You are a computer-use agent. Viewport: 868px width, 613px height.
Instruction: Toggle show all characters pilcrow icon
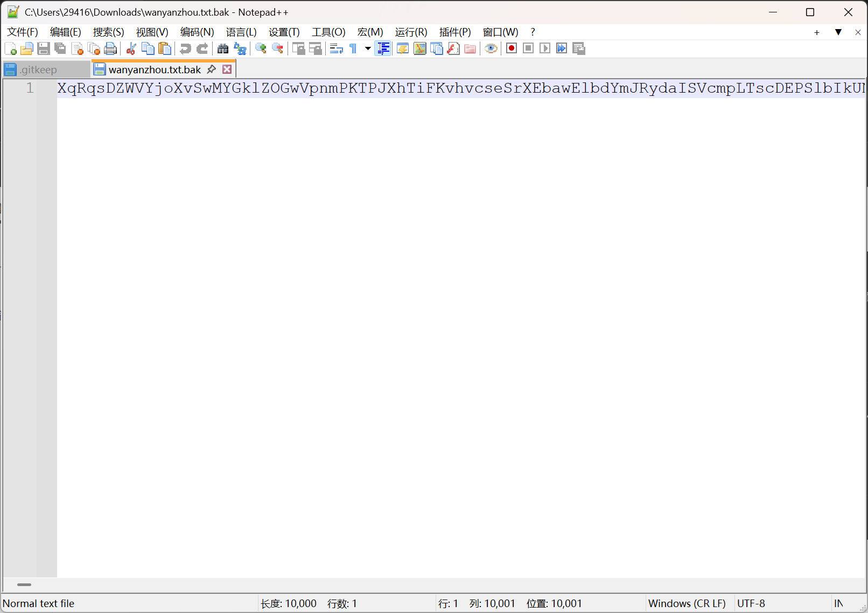[353, 49]
